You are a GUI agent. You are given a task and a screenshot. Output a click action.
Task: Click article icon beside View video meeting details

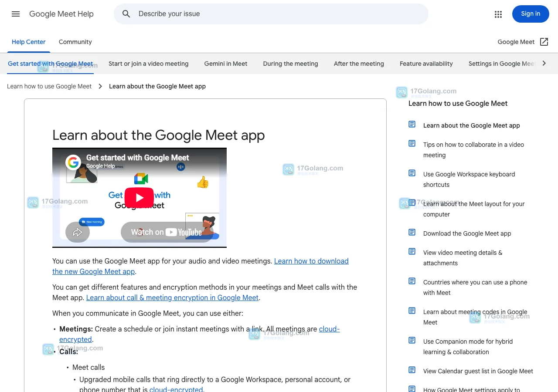[412, 251]
